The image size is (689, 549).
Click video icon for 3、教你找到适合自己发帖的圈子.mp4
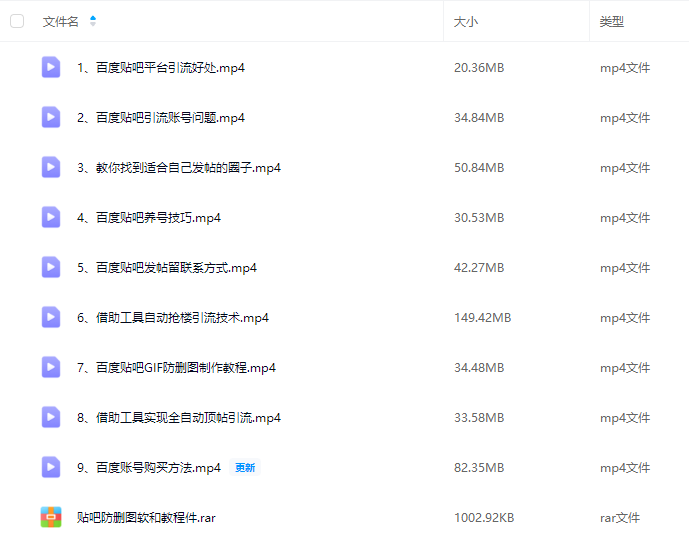(51, 167)
